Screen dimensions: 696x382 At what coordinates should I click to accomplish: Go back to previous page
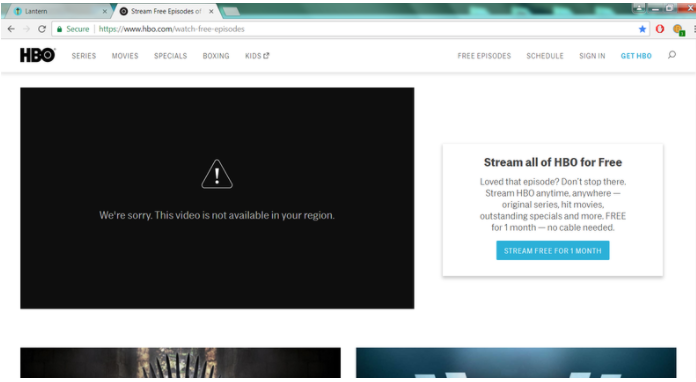point(11,29)
